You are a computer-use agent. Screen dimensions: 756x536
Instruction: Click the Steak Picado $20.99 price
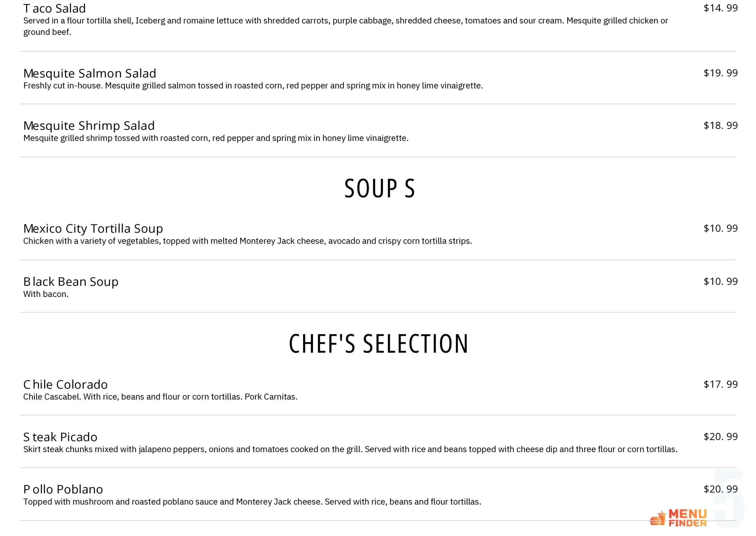click(720, 437)
